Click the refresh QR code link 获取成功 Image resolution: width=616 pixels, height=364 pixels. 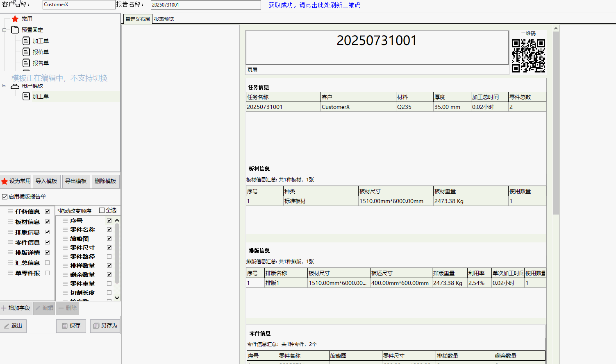[314, 5]
